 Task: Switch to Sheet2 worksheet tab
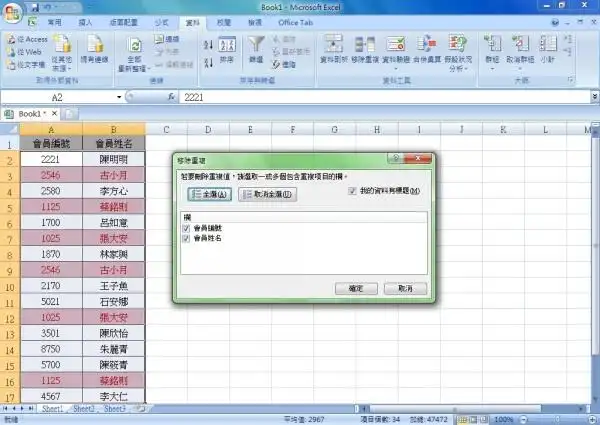click(x=83, y=409)
